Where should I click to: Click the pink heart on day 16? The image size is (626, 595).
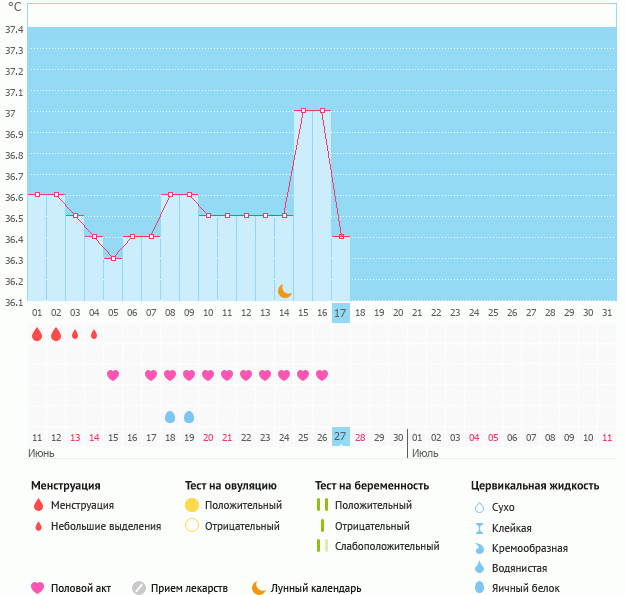pos(322,375)
